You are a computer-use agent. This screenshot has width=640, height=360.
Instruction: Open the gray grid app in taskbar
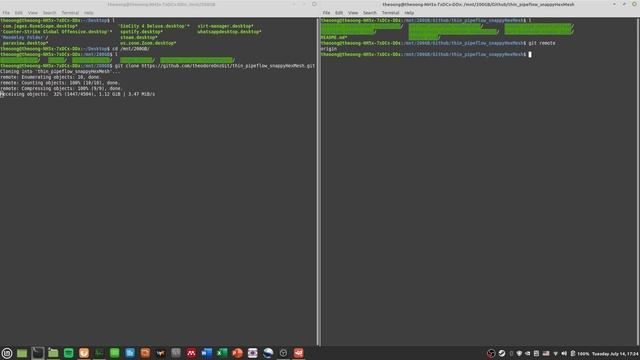[x=176, y=353]
